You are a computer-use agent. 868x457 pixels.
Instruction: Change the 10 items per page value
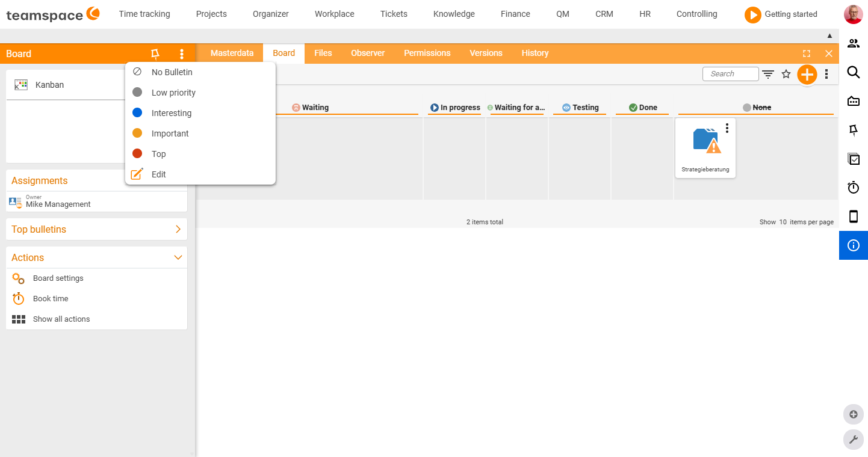point(783,222)
